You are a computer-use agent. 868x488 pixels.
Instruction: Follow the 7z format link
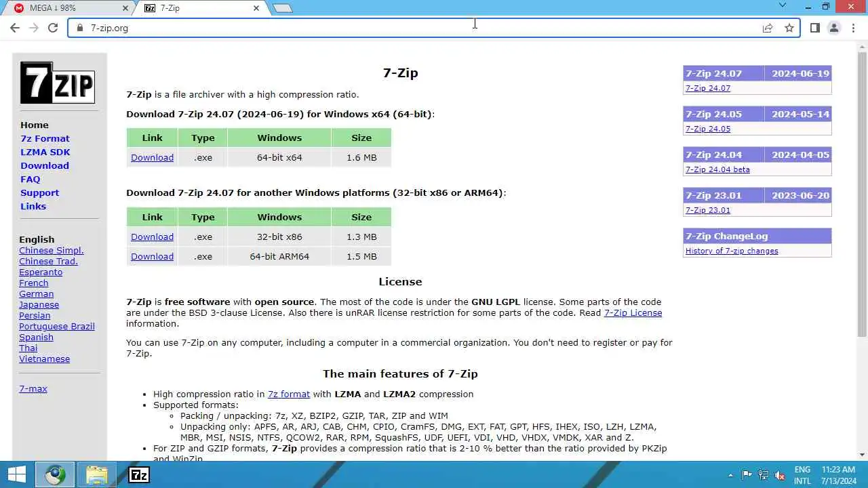point(289,394)
